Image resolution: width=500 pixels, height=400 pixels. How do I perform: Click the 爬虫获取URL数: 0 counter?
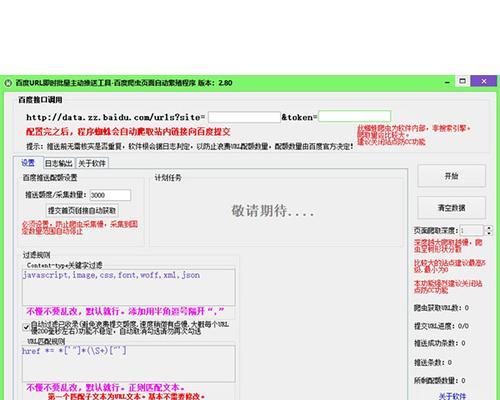pos(441,308)
